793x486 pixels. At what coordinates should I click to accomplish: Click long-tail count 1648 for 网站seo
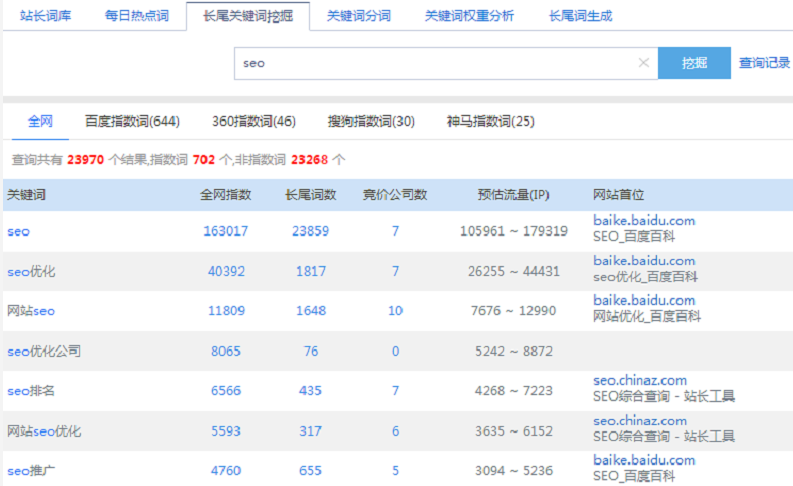[x=310, y=311]
